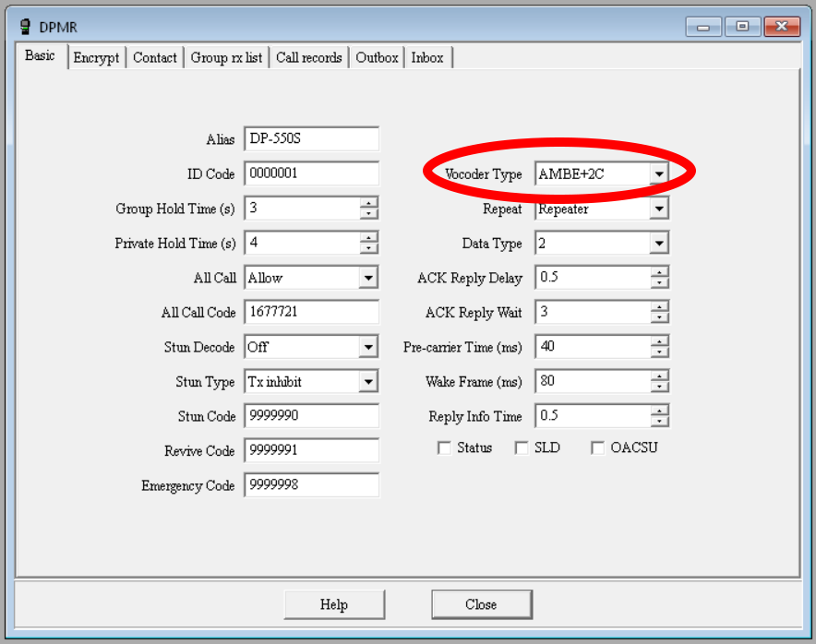
Task: Click the Pre-carrier Time up spinner
Action: (x=660, y=341)
